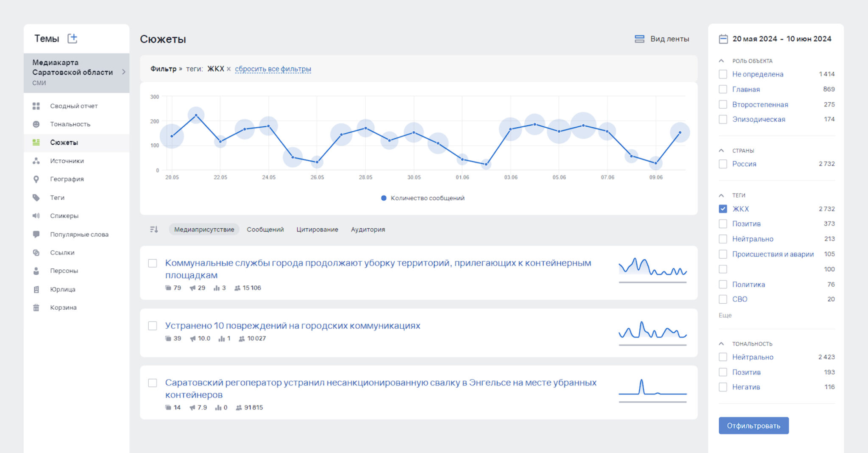Check the Россия country checkbox
868x453 pixels.
click(x=723, y=164)
